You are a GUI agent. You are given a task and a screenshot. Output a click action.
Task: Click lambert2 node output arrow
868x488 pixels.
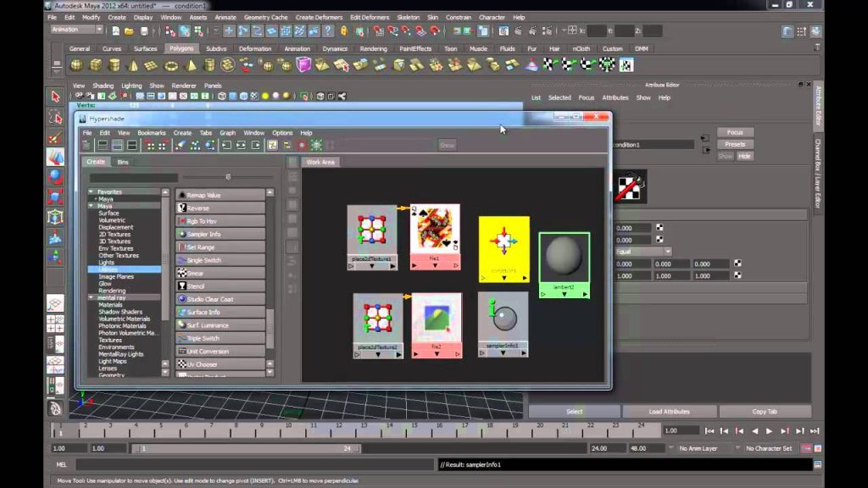point(585,294)
